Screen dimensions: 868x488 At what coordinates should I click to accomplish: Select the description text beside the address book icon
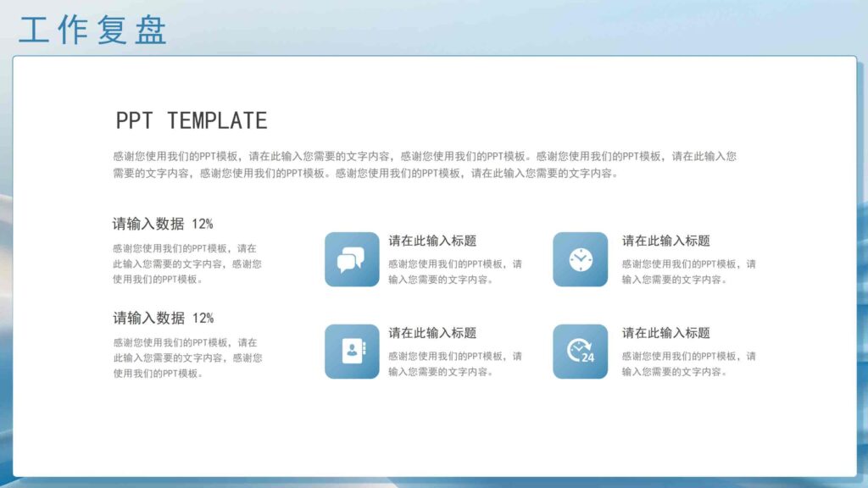(455, 363)
